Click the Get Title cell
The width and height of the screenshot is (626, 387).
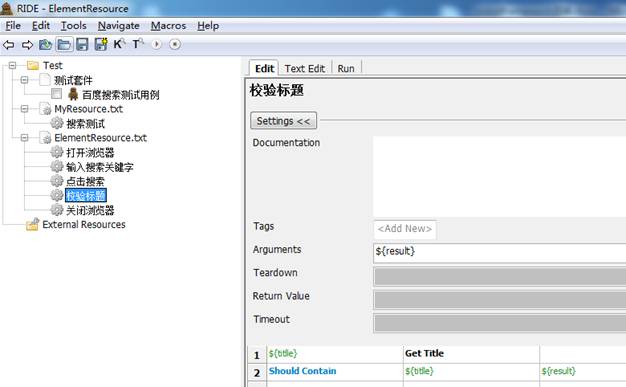coord(471,354)
